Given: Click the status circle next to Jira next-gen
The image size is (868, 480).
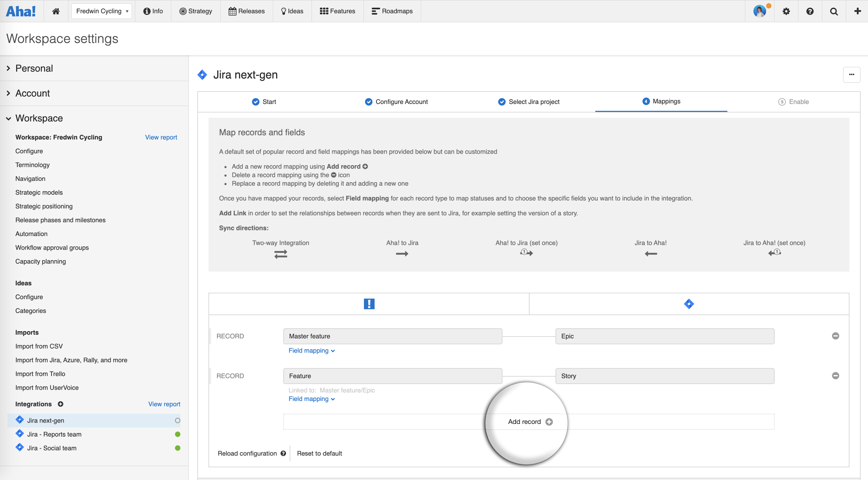Looking at the screenshot, I should point(178,420).
